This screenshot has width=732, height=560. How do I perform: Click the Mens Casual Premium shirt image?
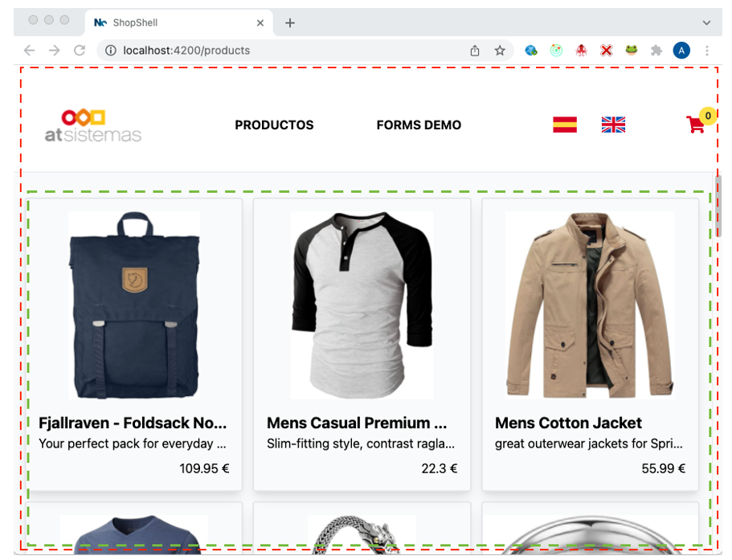362,305
